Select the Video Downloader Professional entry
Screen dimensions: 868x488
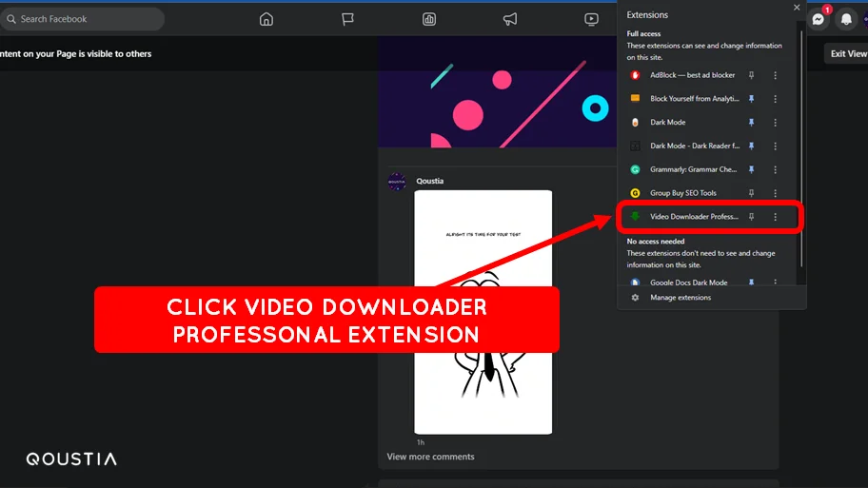tap(694, 217)
